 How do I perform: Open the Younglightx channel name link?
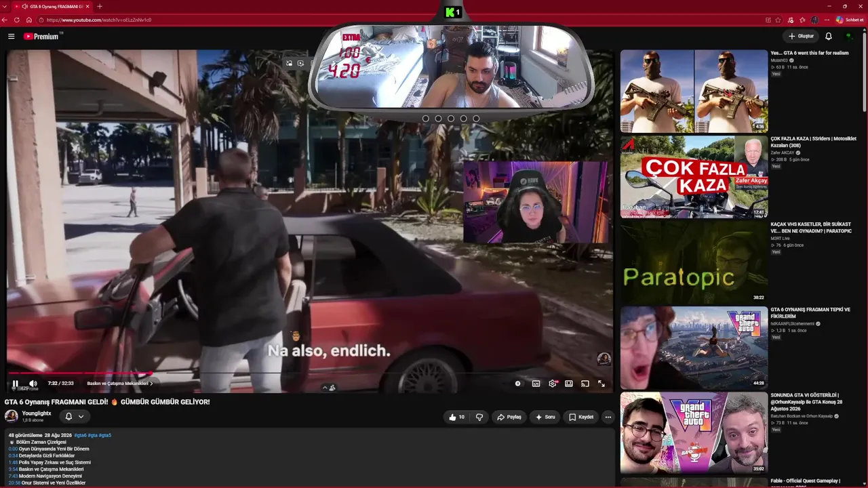point(37,413)
